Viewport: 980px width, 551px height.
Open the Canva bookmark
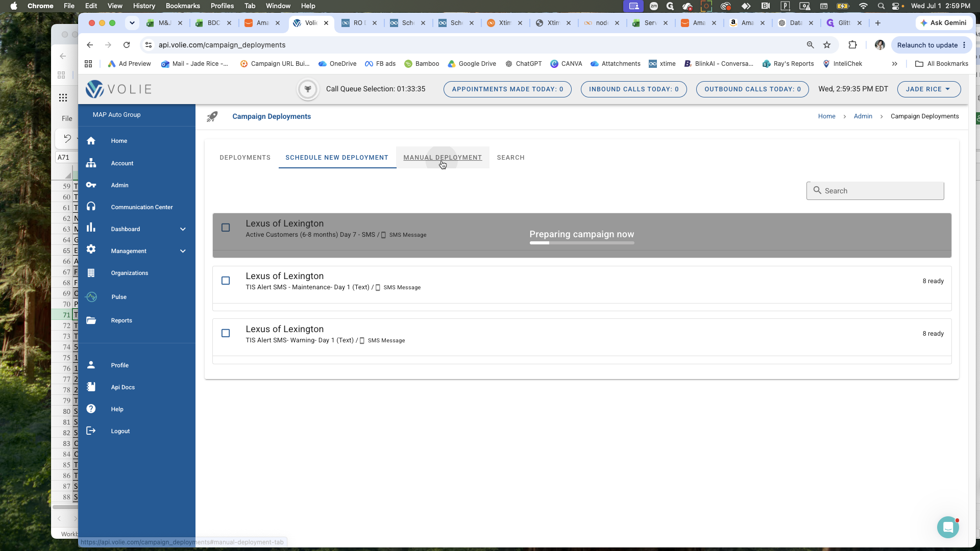click(566, 64)
